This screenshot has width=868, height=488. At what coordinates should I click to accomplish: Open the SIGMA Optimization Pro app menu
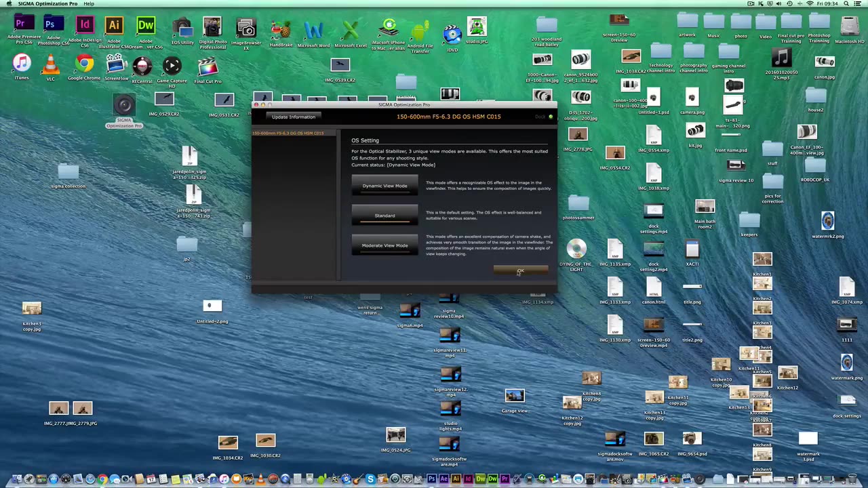click(47, 4)
